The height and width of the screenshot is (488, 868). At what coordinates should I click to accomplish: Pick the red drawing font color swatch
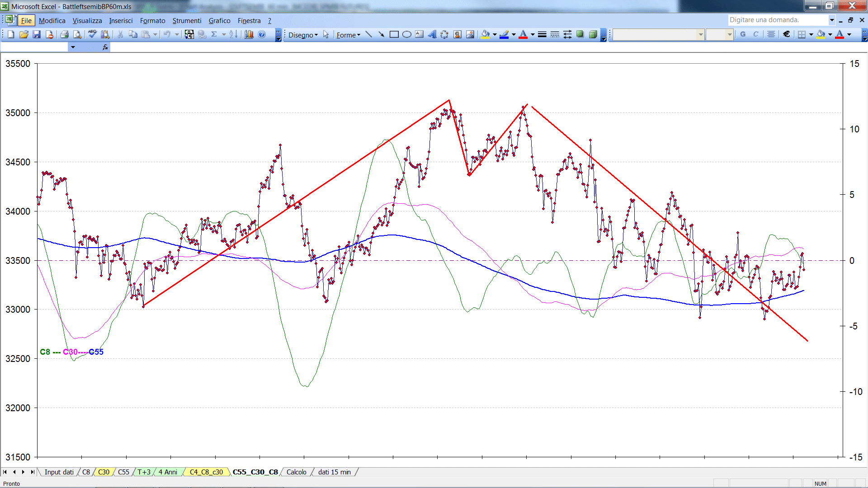[x=523, y=34]
